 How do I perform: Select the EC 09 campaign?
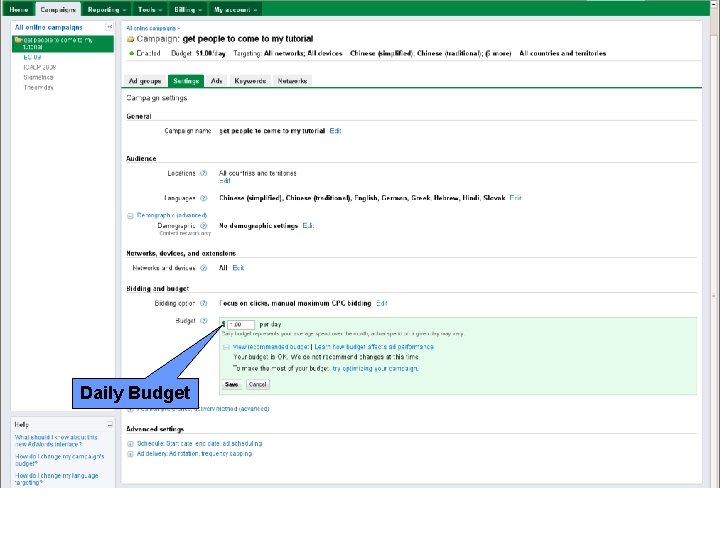pyautogui.click(x=32, y=57)
